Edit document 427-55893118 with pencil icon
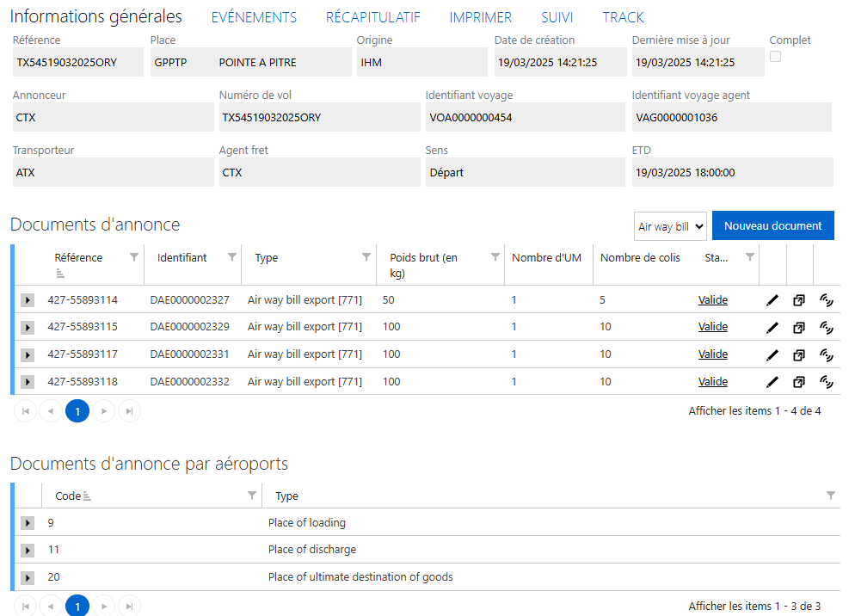The width and height of the screenshot is (849, 616). click(772, 382)
